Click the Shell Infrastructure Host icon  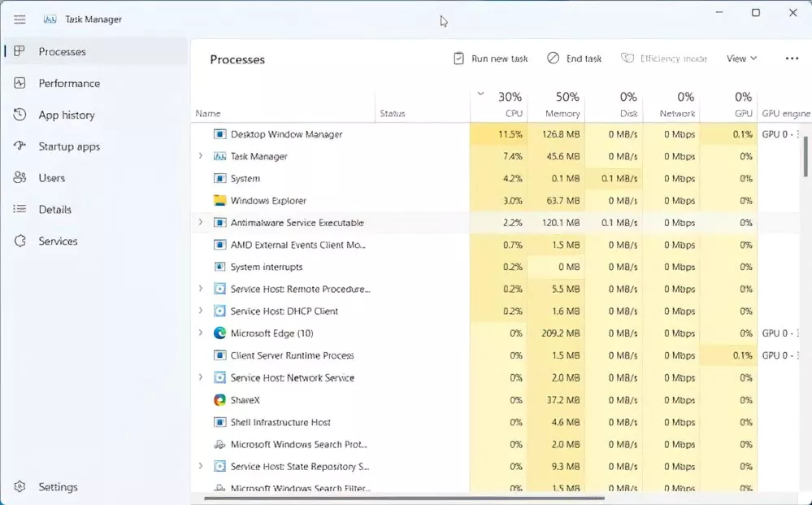[219, 422]
